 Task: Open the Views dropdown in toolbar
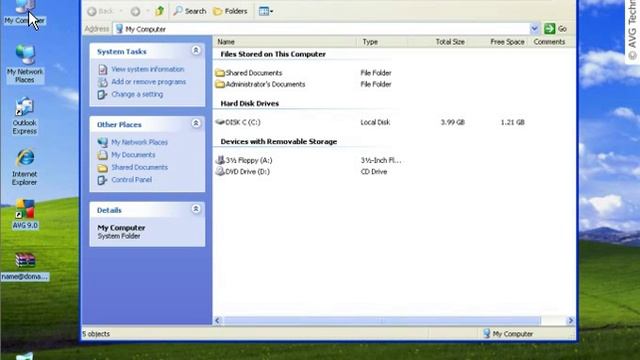click(266, 11)
